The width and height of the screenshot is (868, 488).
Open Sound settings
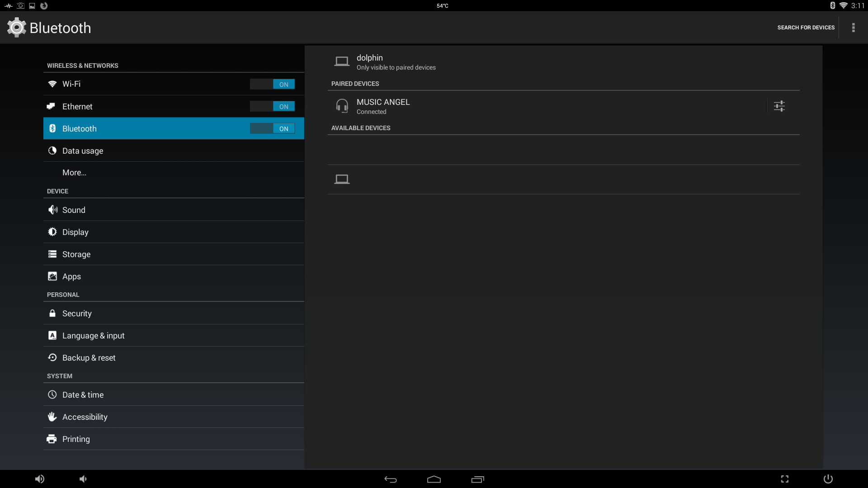[174, 210]
